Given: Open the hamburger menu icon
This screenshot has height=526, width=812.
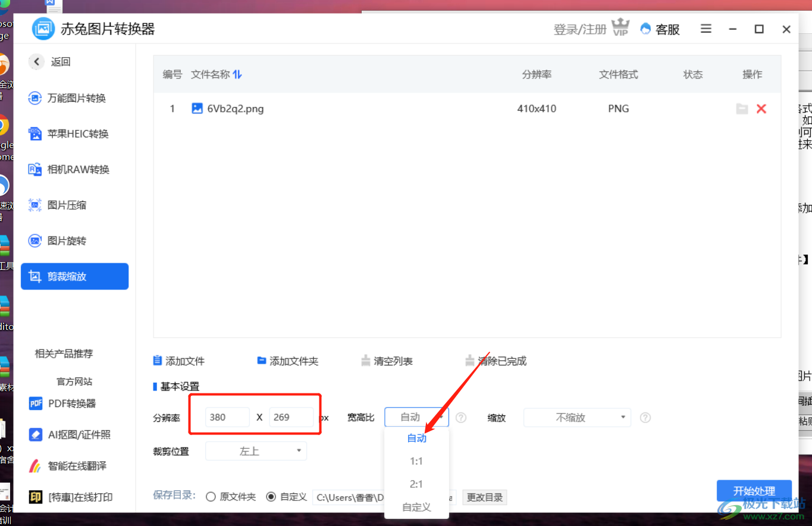Looking at the screenshot, I should coord(706,29).
